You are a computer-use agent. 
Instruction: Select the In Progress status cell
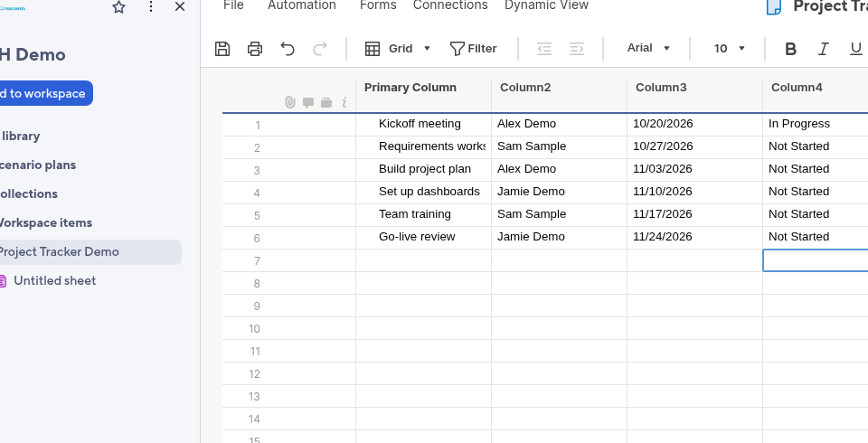816,125
